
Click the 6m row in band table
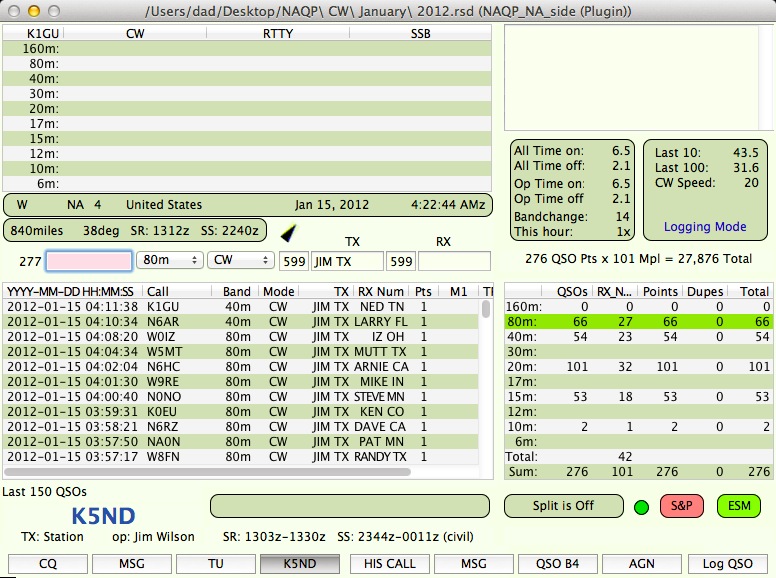[247, 184]
